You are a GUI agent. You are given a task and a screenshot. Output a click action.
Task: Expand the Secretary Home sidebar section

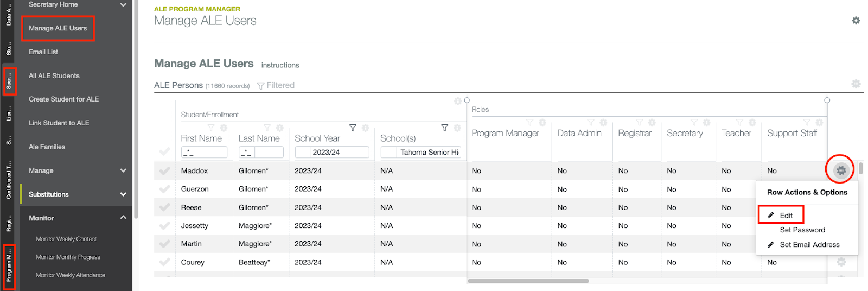coord(123,5)
